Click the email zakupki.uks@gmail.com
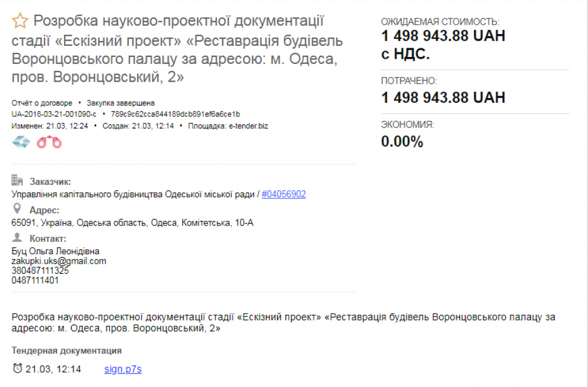Screen dimensions: 588x387 pos(59,261)
